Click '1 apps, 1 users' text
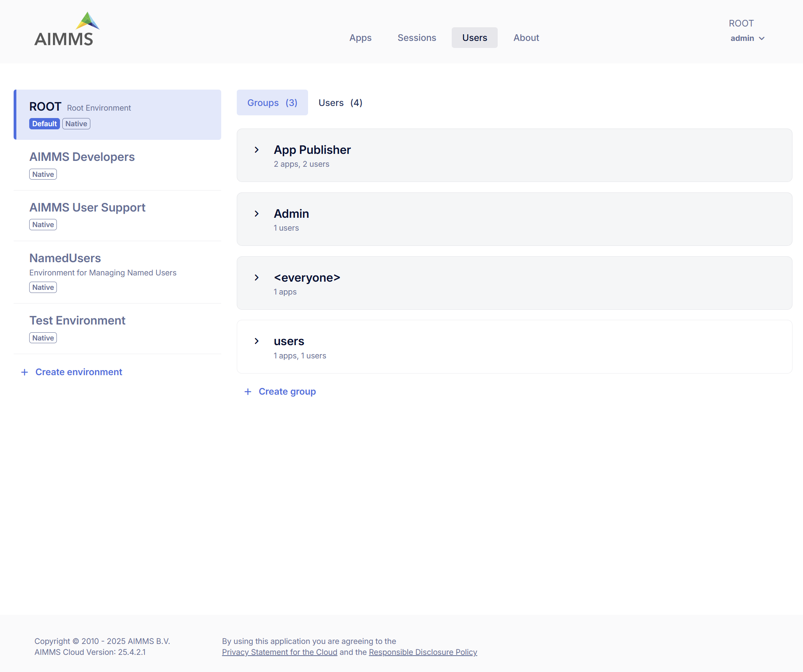This screenshot has width=803, height=672. pos(300,356)
